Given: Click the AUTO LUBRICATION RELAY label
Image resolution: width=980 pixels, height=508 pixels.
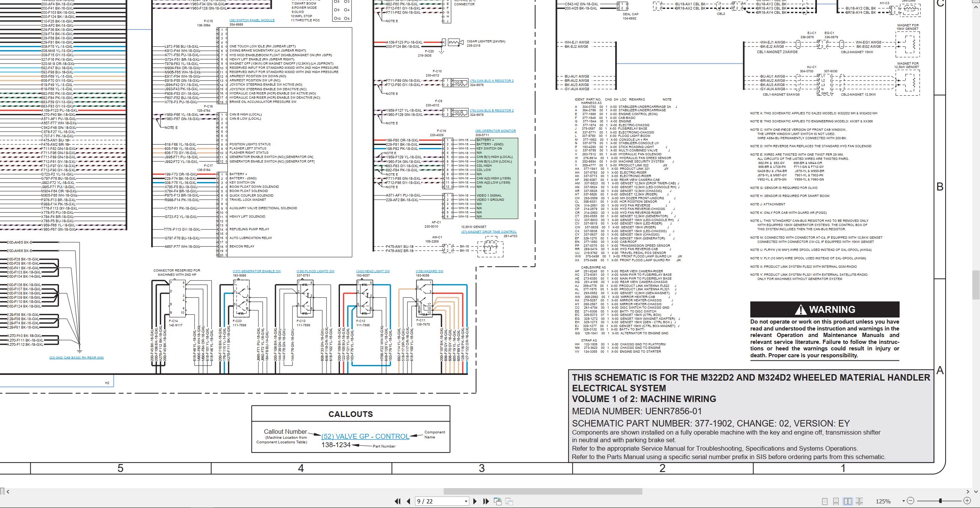Looking at the screenshot, I should point(251,238).
